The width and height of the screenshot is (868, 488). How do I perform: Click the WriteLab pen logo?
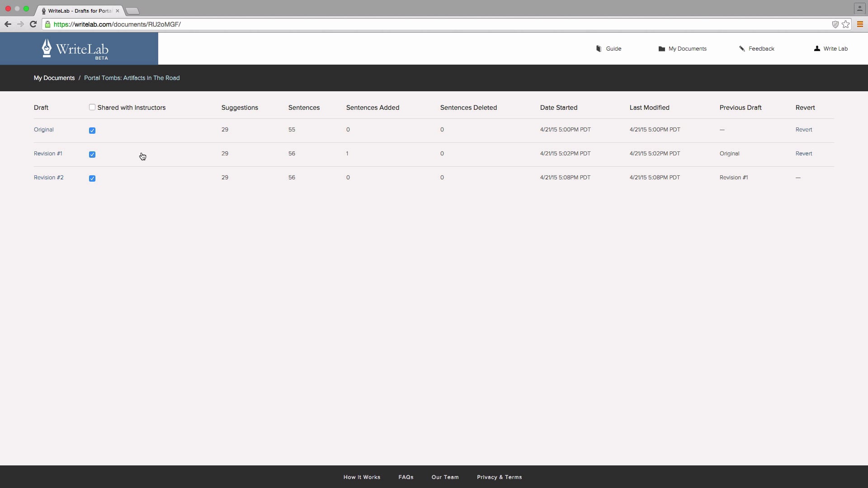pyautogui.click(x=47, y=48)
